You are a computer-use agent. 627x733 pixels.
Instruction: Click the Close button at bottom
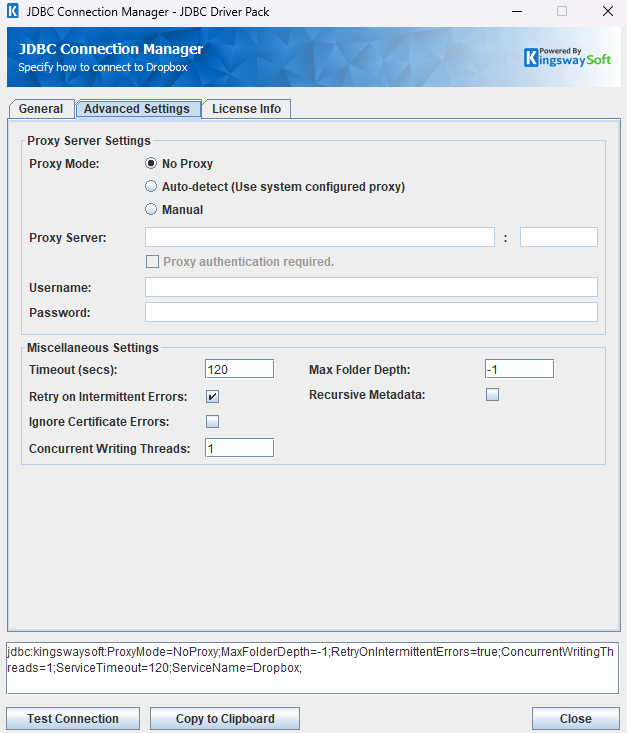[x=576, y=719]
